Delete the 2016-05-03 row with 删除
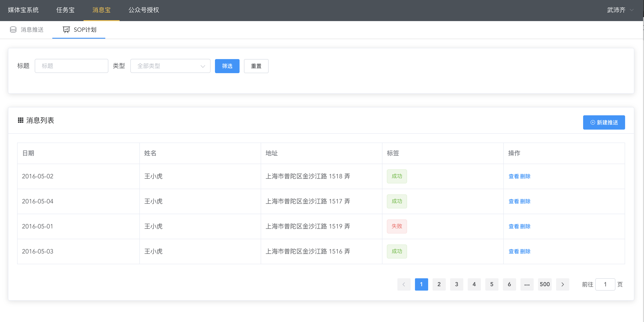644x322 pixels. pyautogui.click(x=525, y=251)
